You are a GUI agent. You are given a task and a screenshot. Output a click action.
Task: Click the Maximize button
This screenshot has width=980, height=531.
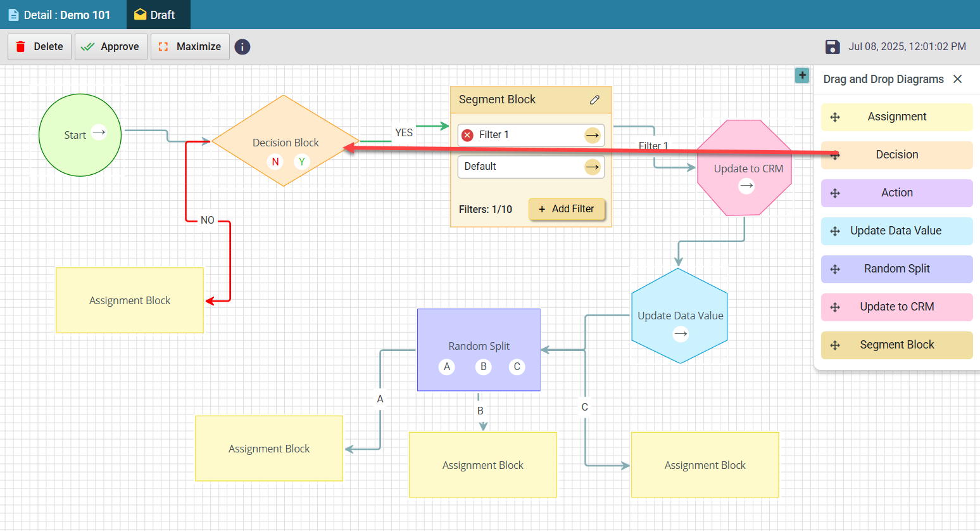[190, 47]
